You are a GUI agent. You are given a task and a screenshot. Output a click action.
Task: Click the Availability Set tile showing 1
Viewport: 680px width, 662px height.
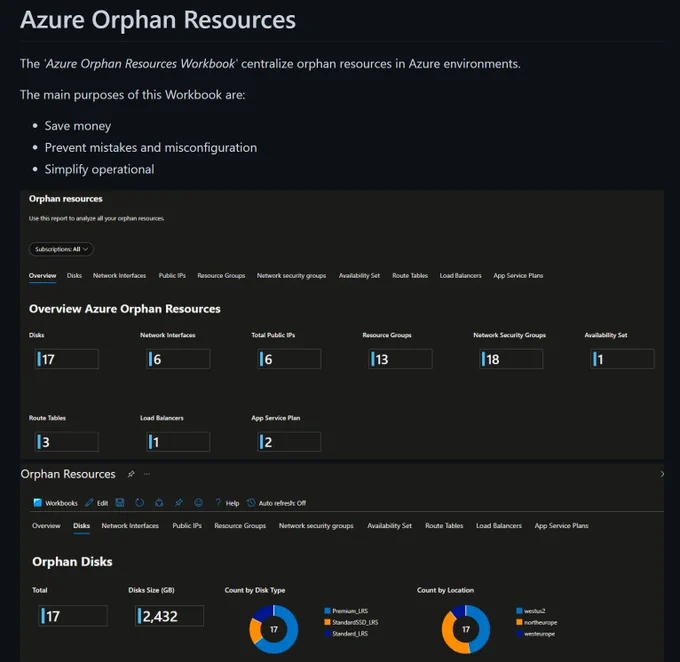click(x=622, y=359)
